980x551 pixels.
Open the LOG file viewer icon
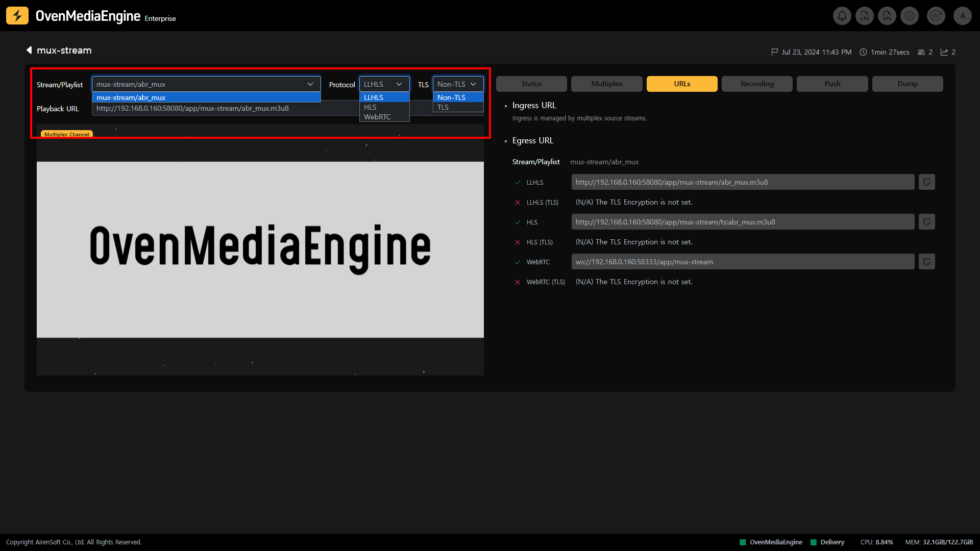pos(865,16)
